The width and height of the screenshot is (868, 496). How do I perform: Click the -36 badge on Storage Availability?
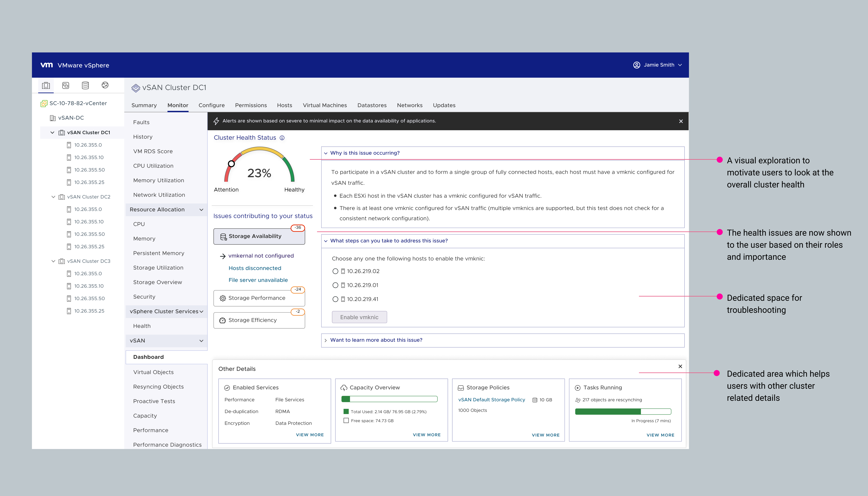pyautogui.click(x=298, y=228)
